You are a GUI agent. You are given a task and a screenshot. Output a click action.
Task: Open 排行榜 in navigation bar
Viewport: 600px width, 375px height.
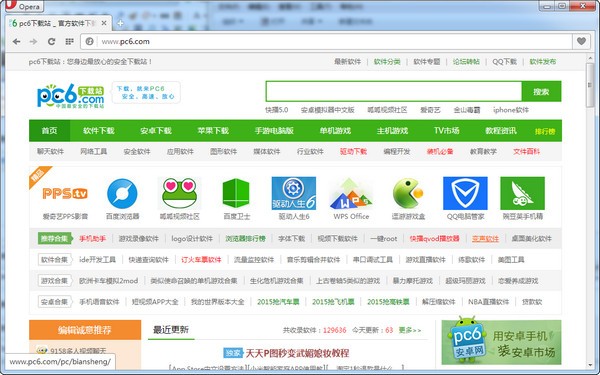pyautogui.click(x=545, y=132)
